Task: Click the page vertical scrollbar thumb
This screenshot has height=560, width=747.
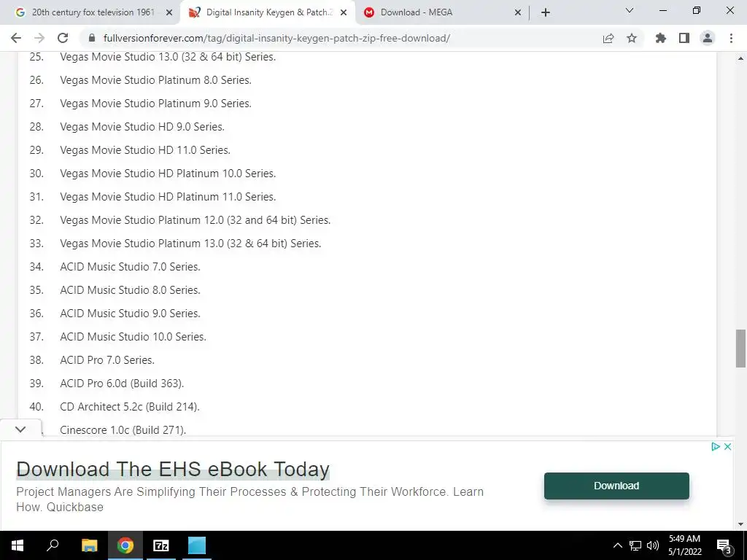Action: pos(740,348)
